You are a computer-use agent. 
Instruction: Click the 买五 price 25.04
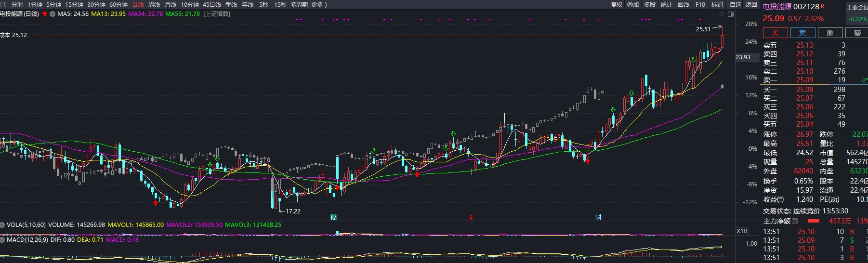tap(804, 124)
